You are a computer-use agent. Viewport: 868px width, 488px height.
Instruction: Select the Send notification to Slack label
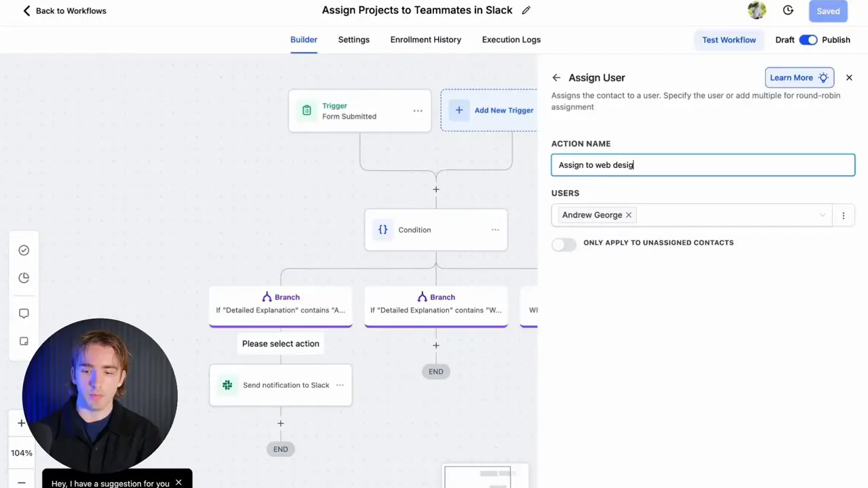point(286,385)
